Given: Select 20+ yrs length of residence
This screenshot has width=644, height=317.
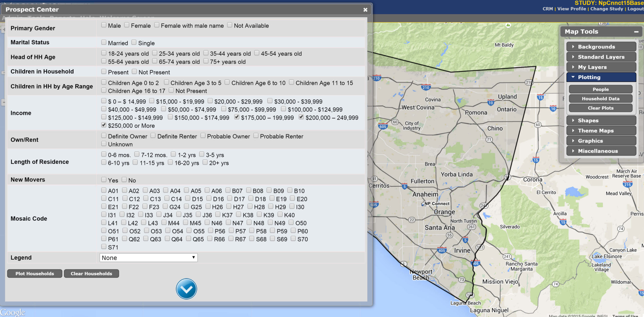Looking at the screenshot, I should coord(205,162).
